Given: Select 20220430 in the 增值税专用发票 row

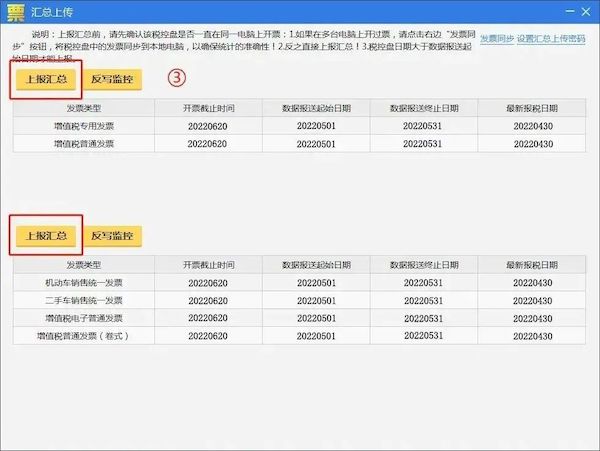Looking at the screenshot, I should (x=533, y=126).
